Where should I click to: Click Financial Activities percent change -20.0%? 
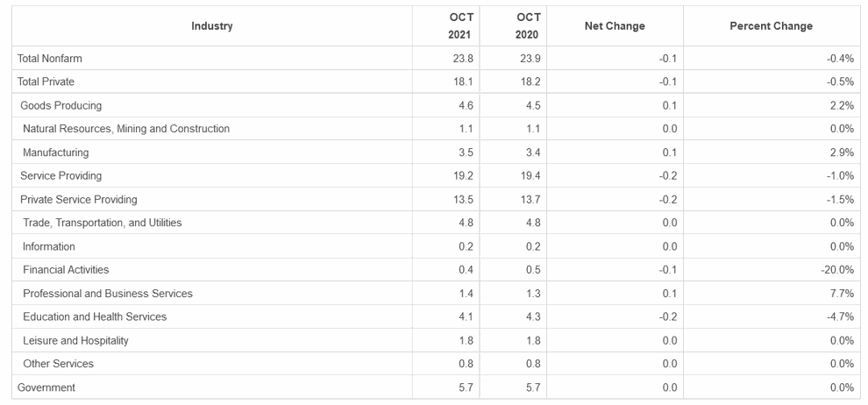pos(837,270)
